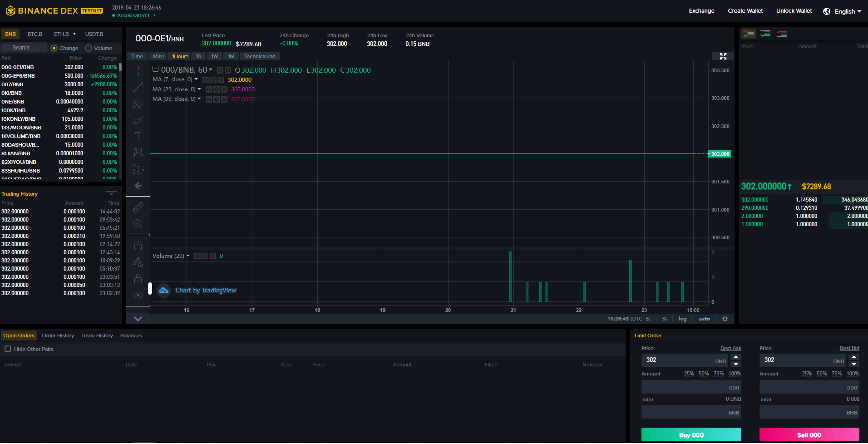Select the Volume radio button

(89, 48)
